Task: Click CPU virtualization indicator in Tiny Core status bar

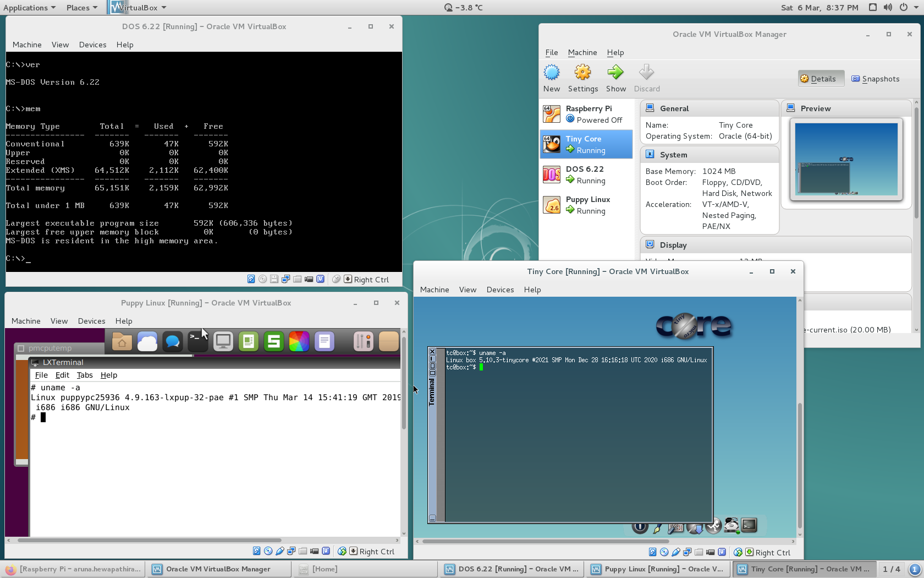Action: 722,552
